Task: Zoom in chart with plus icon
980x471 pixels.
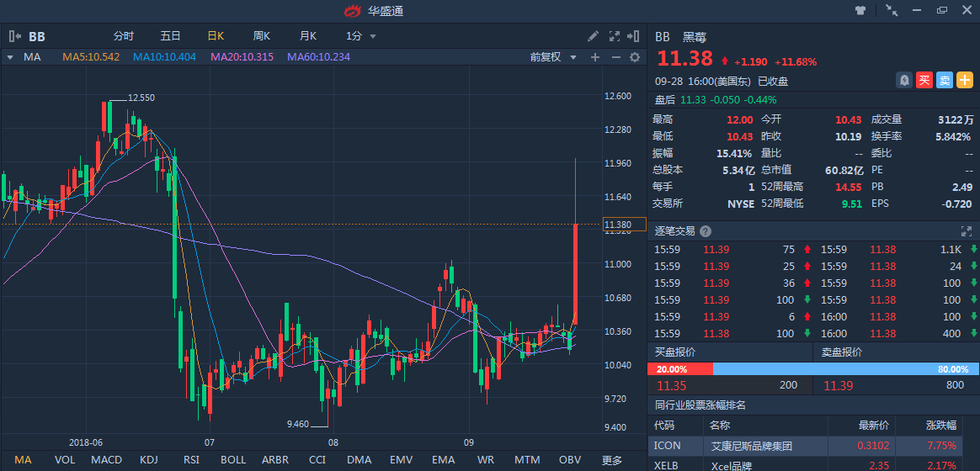Action: click(595, 57)
